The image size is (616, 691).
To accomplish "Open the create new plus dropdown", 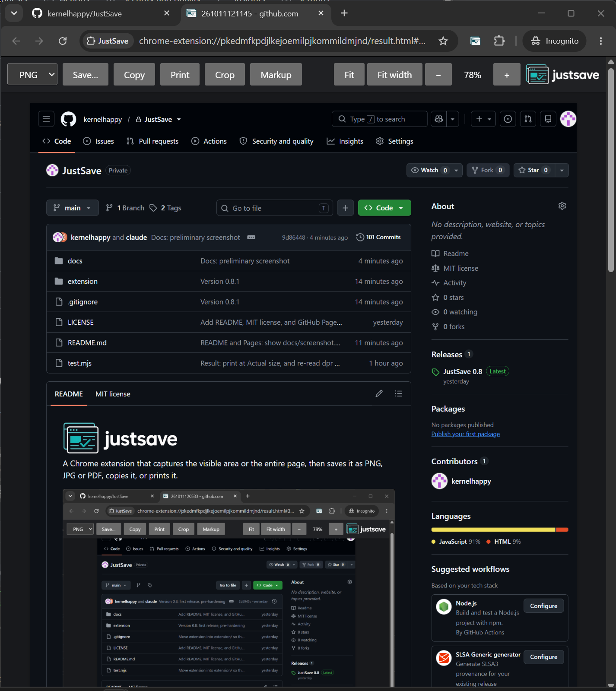I will pos(483,119).
